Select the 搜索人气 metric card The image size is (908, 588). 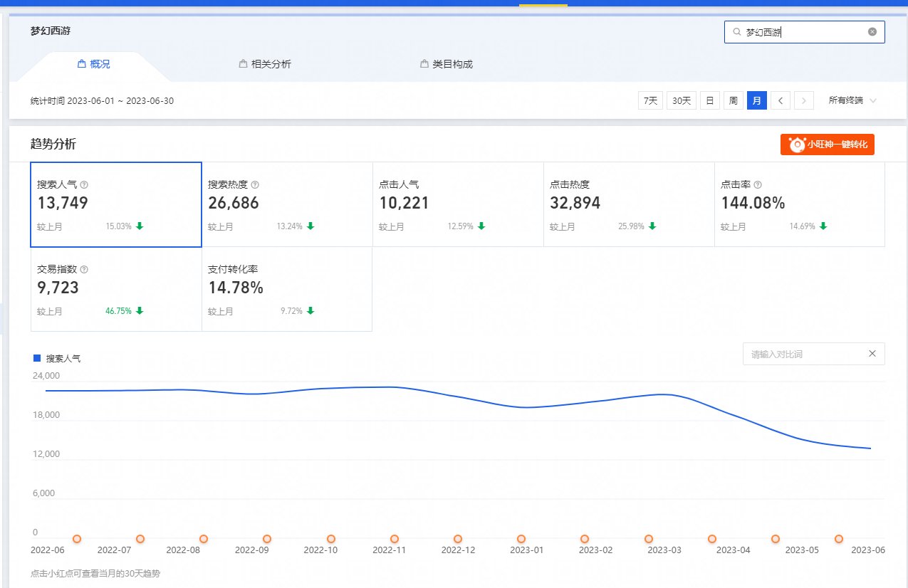pyautogui.click(x=116, y=205)
